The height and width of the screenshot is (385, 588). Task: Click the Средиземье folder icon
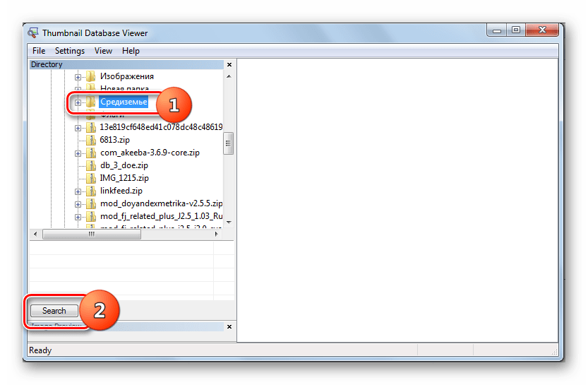(90, 102)
